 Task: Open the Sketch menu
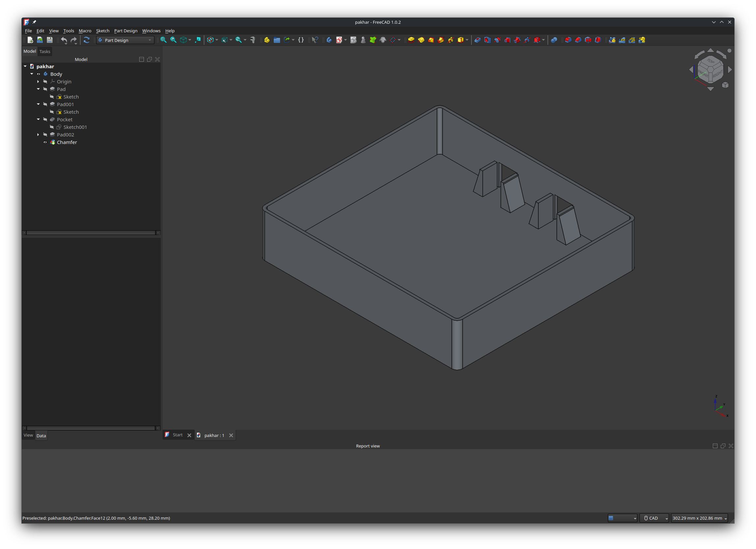102,31
